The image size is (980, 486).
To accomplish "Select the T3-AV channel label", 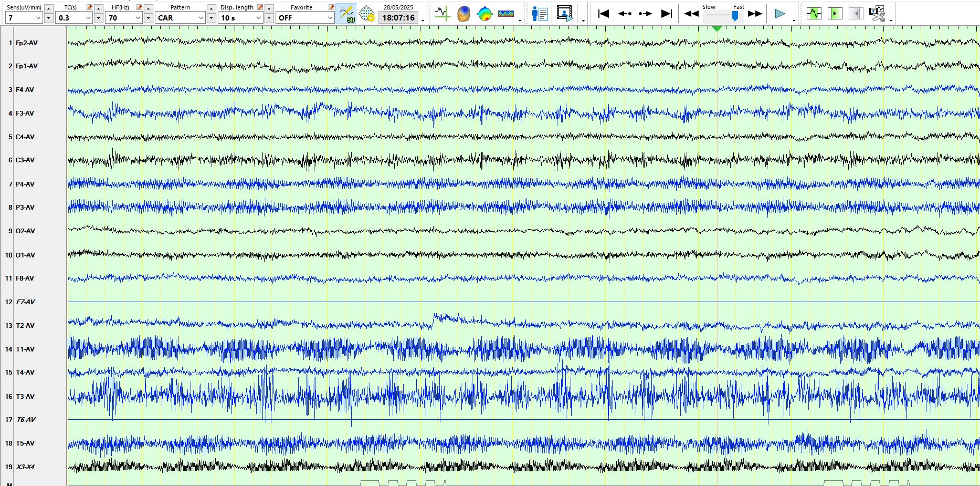I will pos(25,396).
